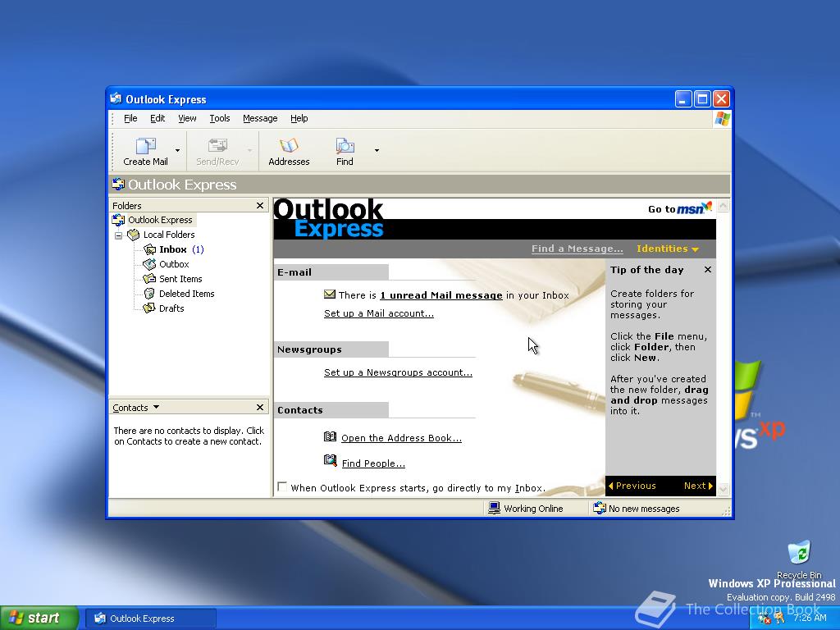Open the Contacts dropdown menu

pos(136,408)
